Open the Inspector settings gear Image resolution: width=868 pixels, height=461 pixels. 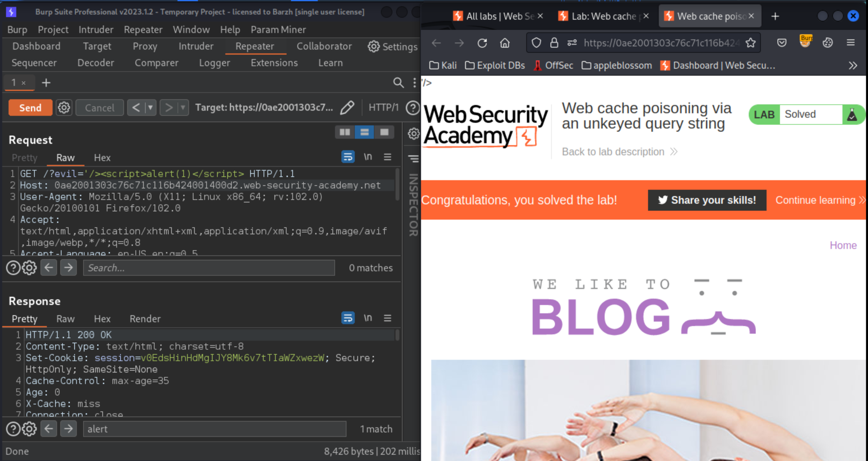(414, 134)
